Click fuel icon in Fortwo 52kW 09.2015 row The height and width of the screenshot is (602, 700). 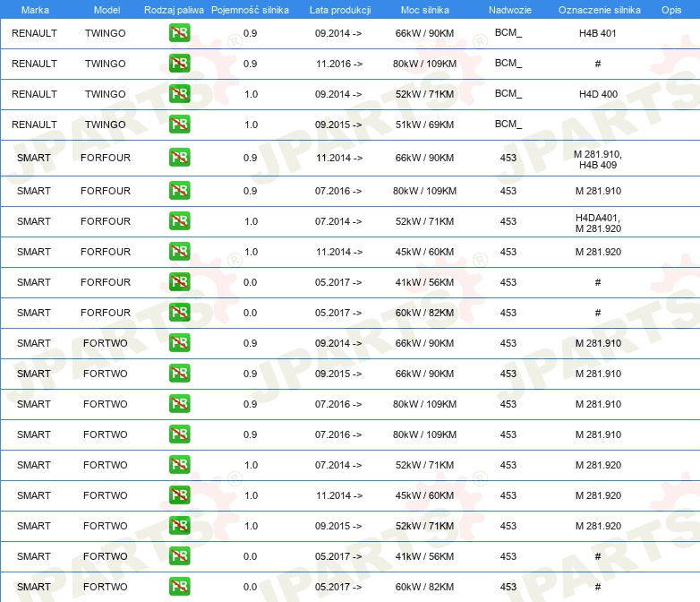(x=179, y=525)
